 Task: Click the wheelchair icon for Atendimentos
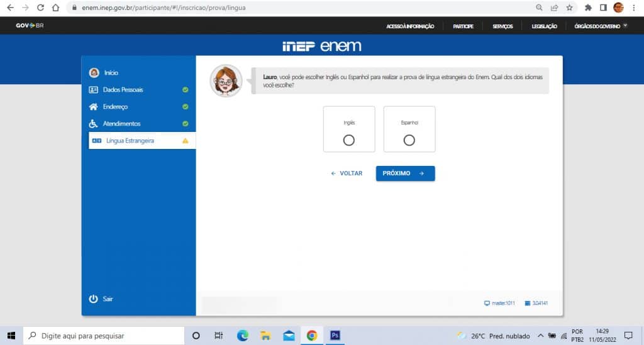click(94, 123)
